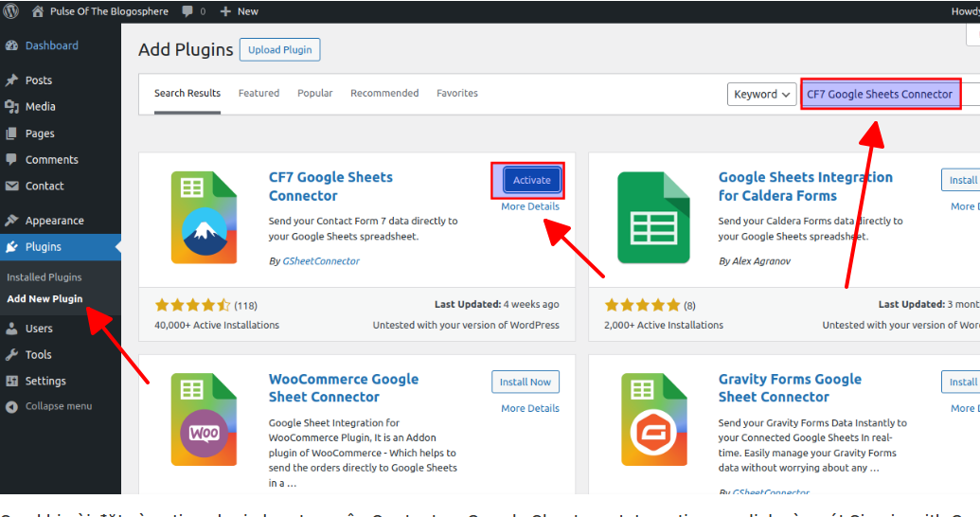Open CF7 Google Sheets Connector plugin thumbnail
The image size is (980, 517).
coord(204,218)
